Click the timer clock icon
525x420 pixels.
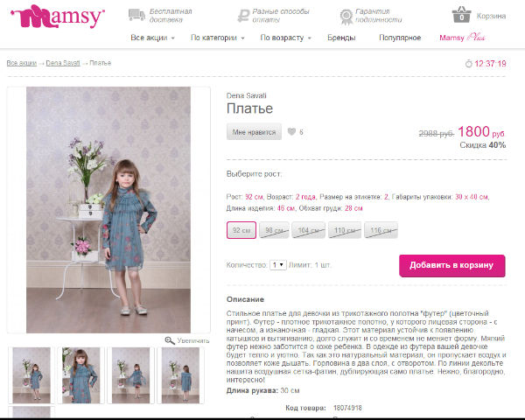tap(468, 64)
